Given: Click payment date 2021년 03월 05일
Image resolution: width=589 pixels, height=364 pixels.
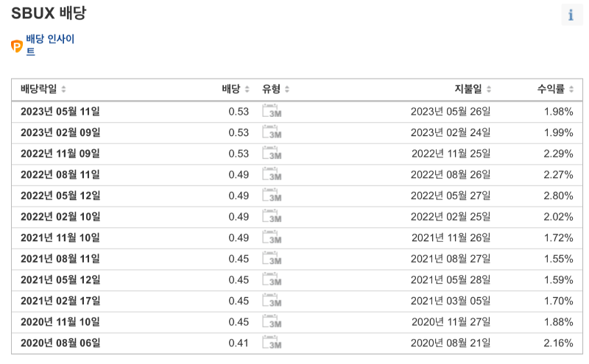Looking at the screenshot, I should [451, 301].
